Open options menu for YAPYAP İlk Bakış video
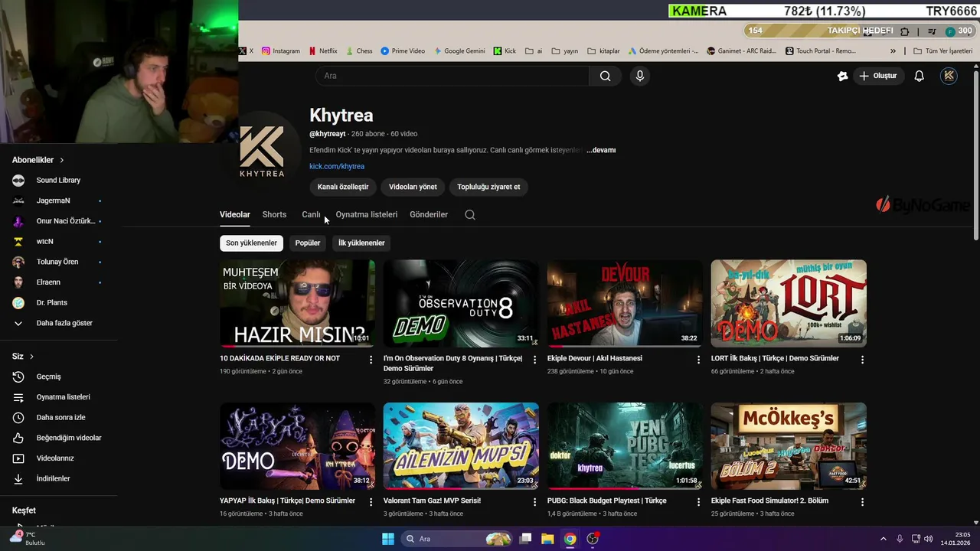 371,502
